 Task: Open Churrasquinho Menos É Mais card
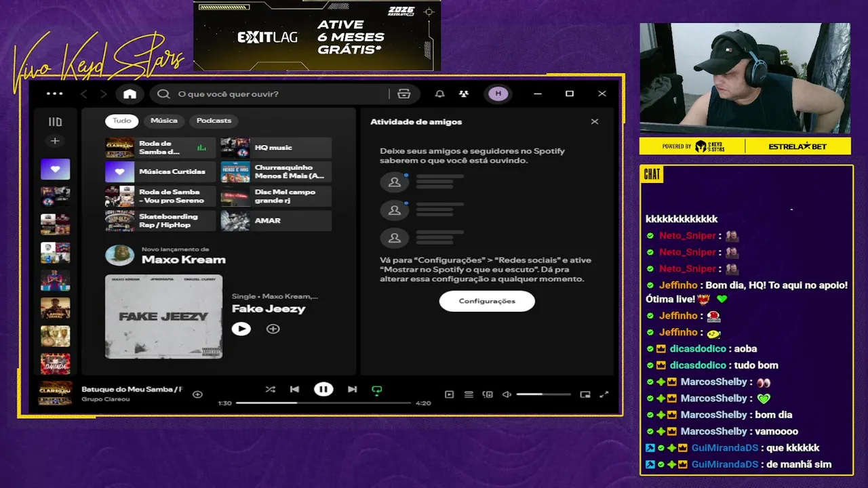click(276, 172)
